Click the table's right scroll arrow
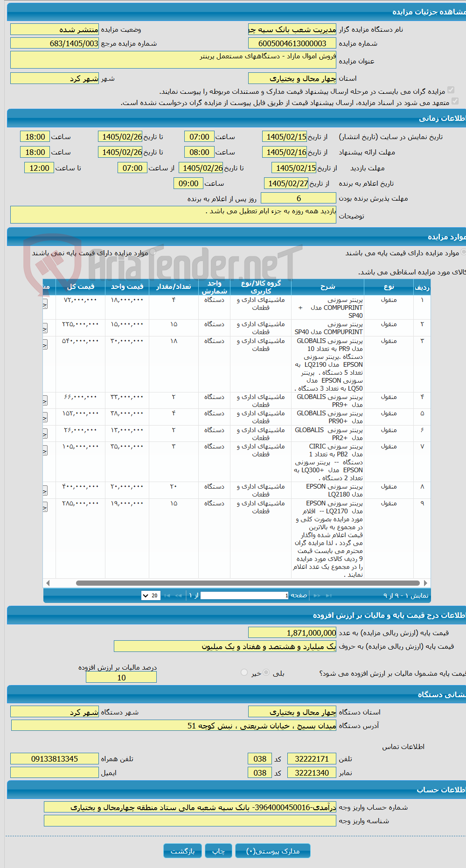 (425, 583)
